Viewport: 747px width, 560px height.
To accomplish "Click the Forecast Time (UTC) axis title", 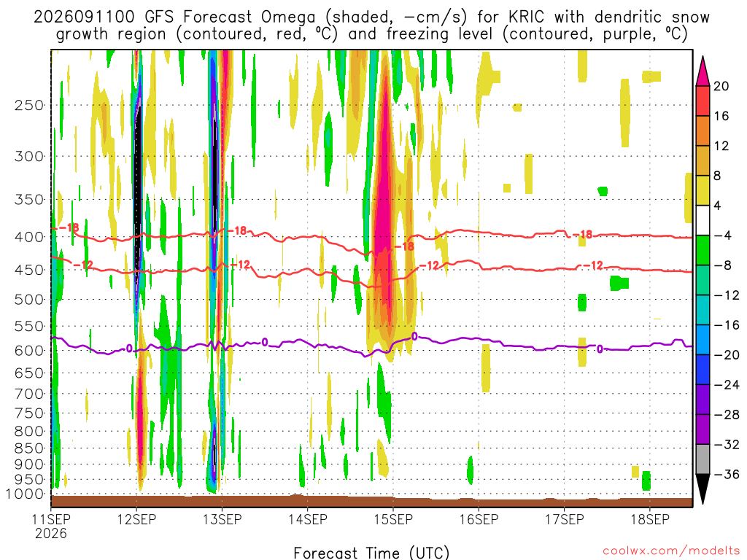I will click(x=371, y=553).
